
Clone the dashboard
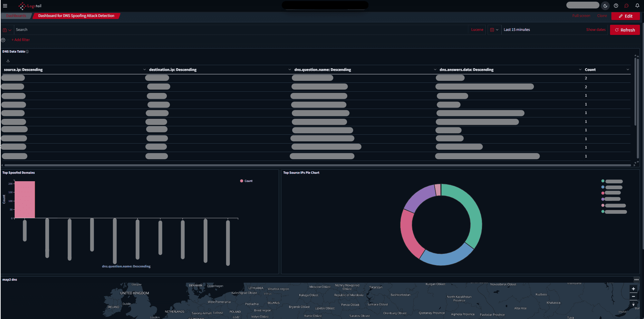(x=602, y=16)
